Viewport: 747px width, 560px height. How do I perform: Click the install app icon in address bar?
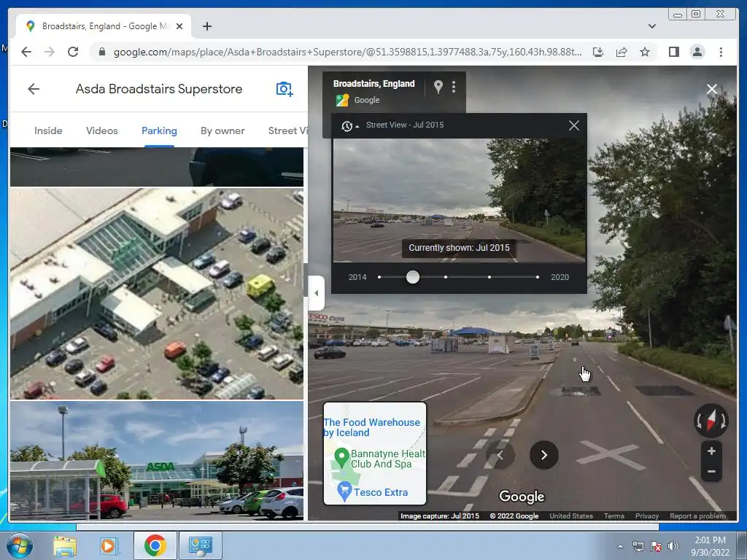click(598, 52)
